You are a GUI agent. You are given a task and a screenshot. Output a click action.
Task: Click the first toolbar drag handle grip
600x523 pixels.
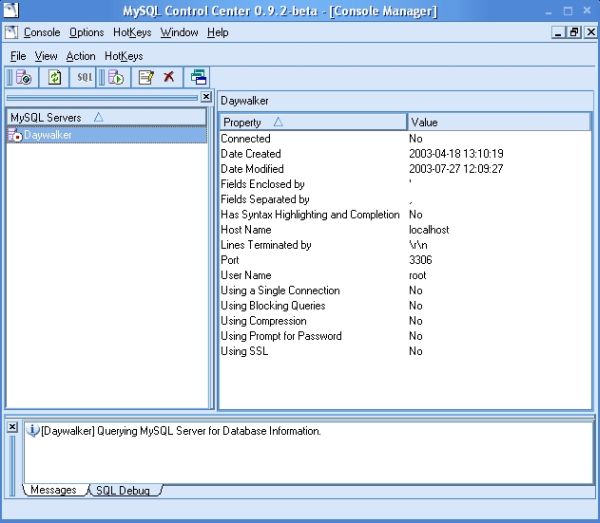[x=10, y=77]
